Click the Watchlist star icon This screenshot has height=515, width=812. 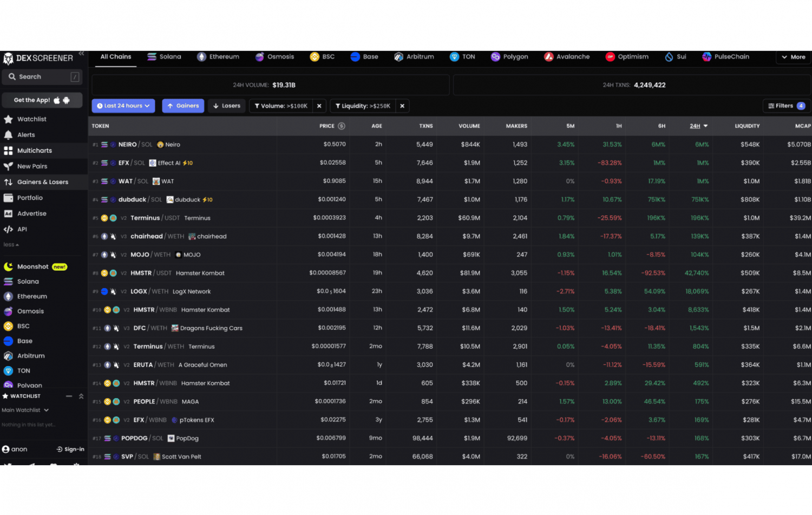click(x=9, y=119)
